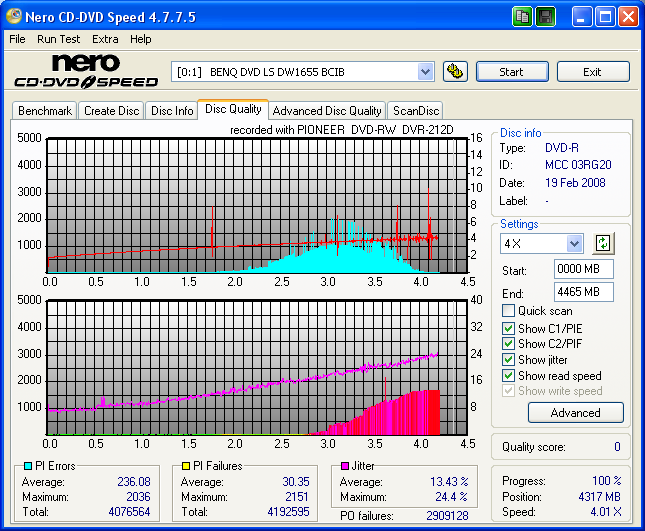Click the Nero CD-DVD Speed logo
This screenshot has height=531, width=645.
point(86,71)
